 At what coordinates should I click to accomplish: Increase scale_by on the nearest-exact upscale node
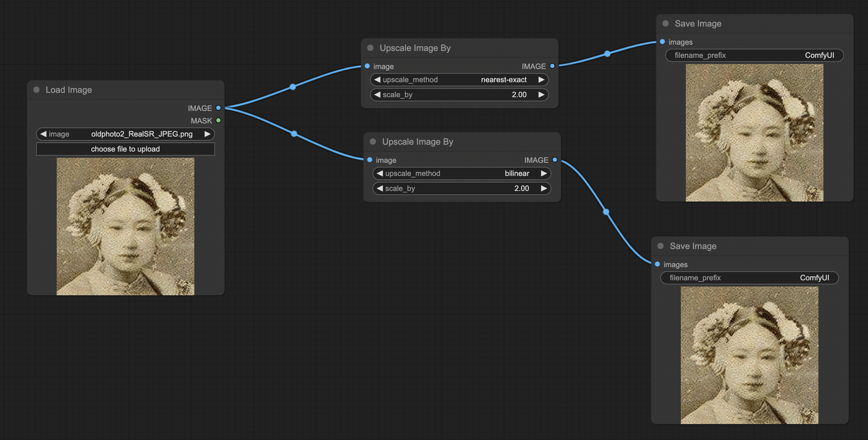point(542,95)
